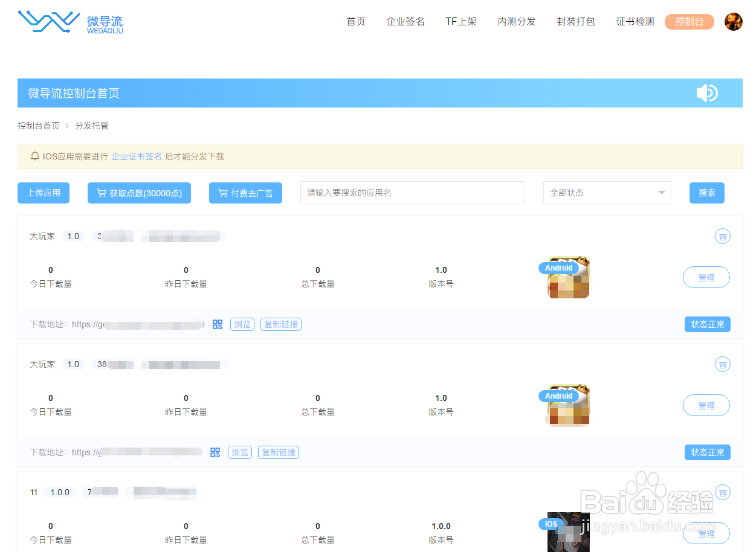Click the 付费去广告 button
This screenshot has width=756, height=552.
[x=245, y=193]
